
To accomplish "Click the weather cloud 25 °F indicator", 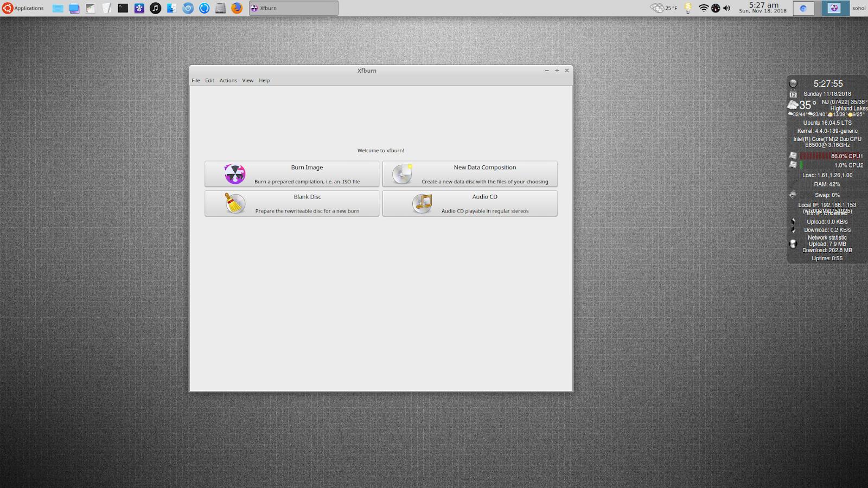I will [x=664, y=8].
